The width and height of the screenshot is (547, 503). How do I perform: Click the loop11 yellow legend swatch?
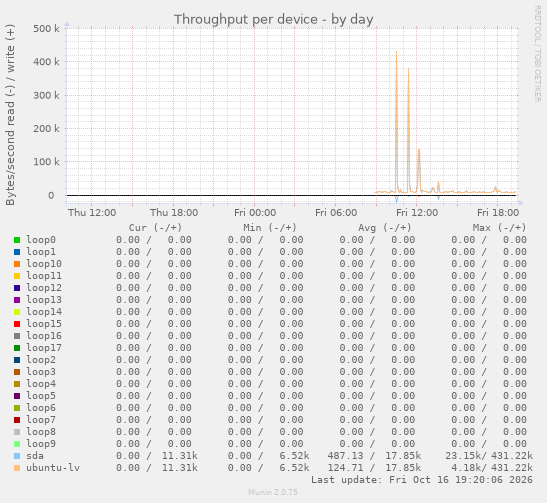17,276
